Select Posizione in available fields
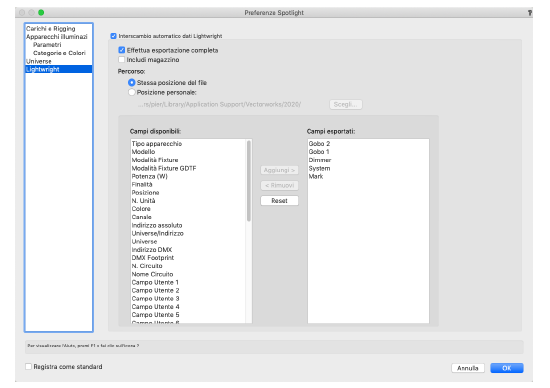 coord(188,193)
